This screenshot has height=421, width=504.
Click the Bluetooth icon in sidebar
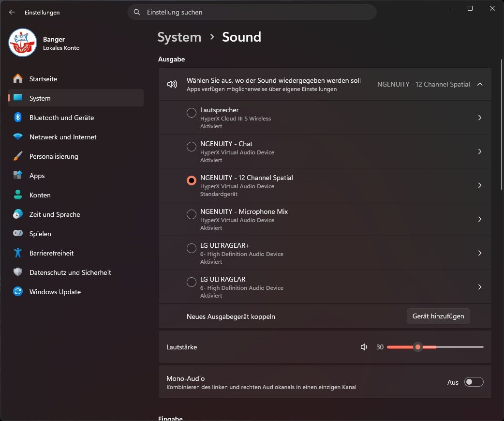pyautogui.click(x=18, y=118)
